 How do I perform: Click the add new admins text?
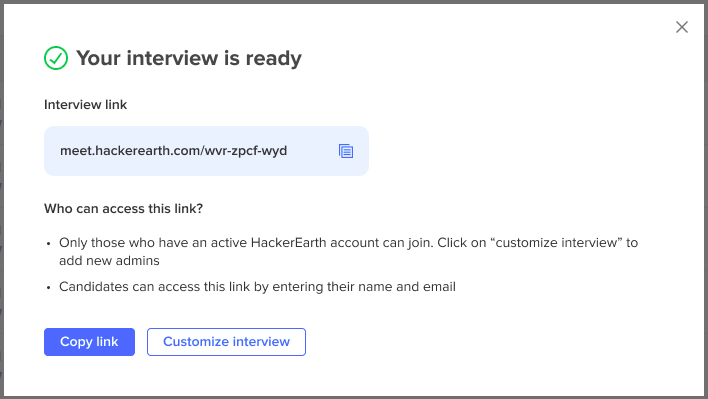(109, 260)
